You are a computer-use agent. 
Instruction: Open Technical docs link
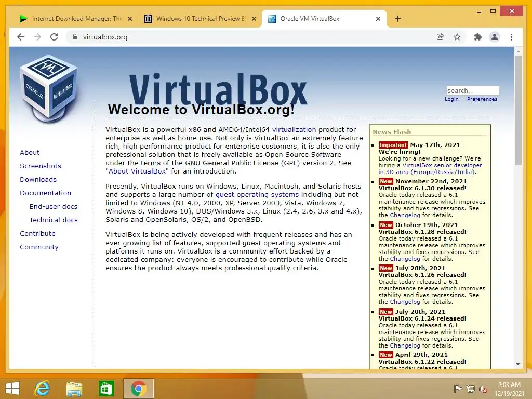click(54, 220)
